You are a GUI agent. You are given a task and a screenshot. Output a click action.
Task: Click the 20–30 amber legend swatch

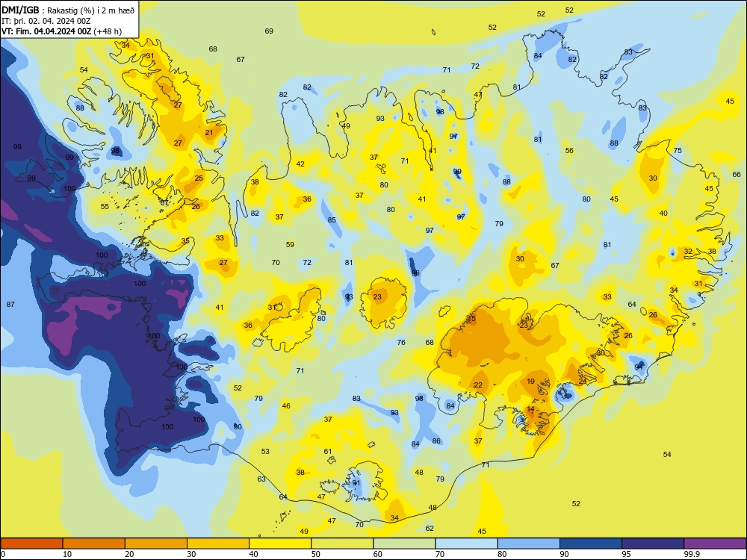(x=156, y=544)
